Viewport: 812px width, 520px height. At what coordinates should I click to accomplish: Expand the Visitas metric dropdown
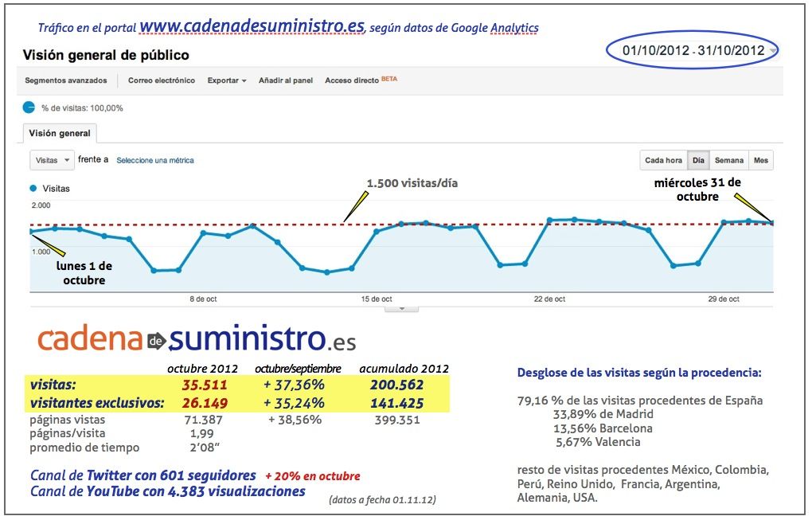coord(53,160)
